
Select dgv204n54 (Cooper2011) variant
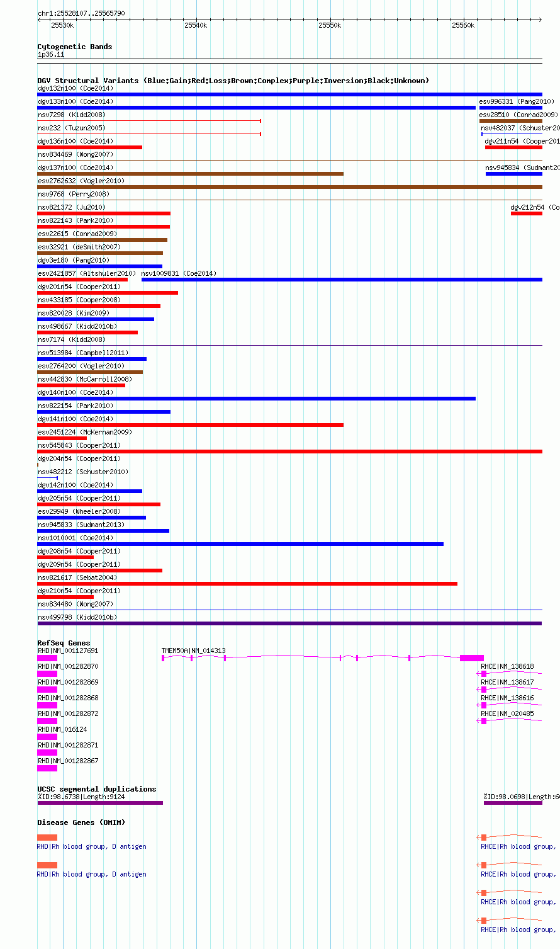point(79,459)
